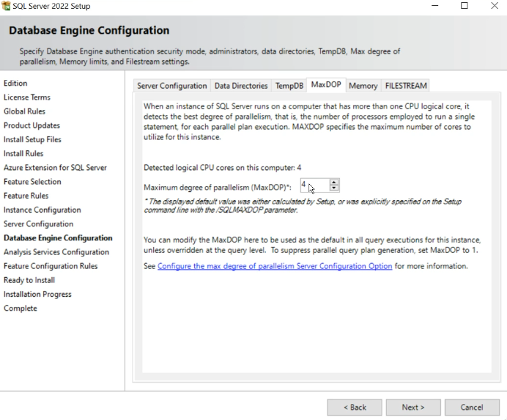Click Global Rules in the step list
The image size is (507, 420).
(x=25, y=111)
